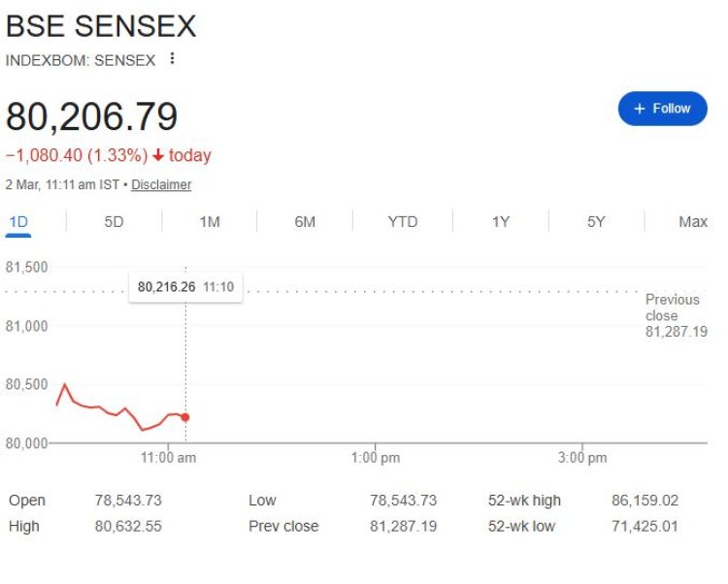Switch to the 5D chart range
This screenshot has height=584, width=728.
[114, 222]
